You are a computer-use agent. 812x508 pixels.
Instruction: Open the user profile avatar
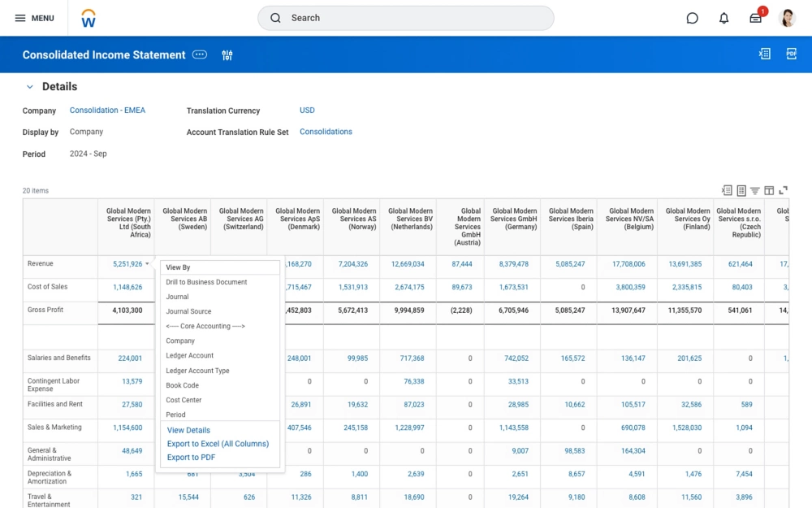[787, 18]
